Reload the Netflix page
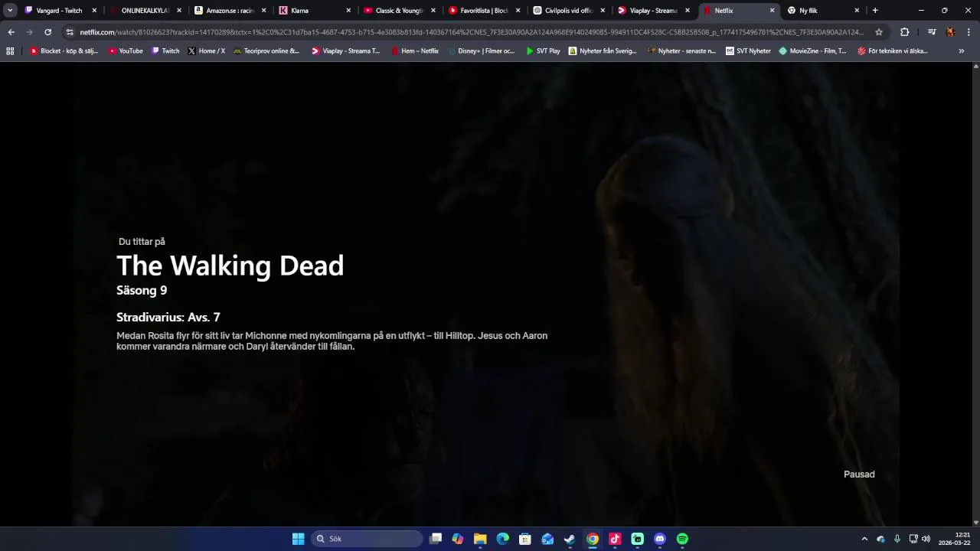Screen dimensions: 980x551 click(x=47, y=32)
